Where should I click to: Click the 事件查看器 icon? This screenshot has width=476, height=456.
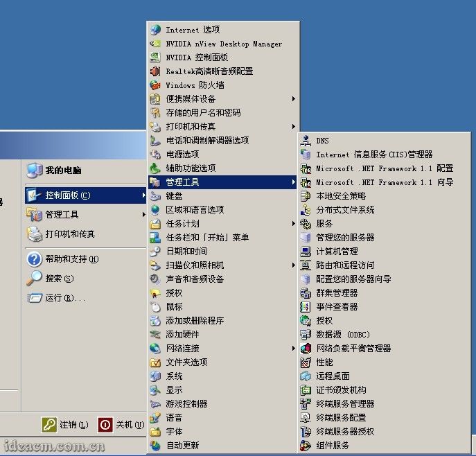(306, 307)
